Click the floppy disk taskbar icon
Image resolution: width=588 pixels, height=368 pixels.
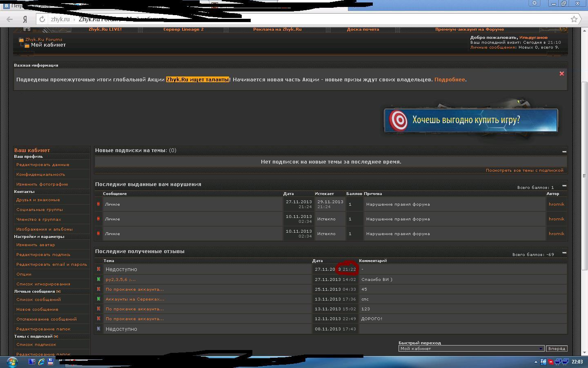(x=51, y=362)
